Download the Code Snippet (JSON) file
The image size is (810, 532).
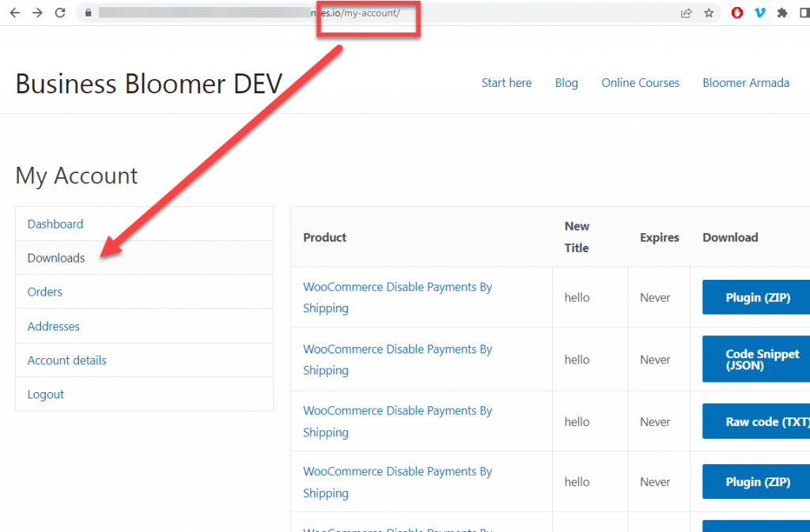pos(757,359)
